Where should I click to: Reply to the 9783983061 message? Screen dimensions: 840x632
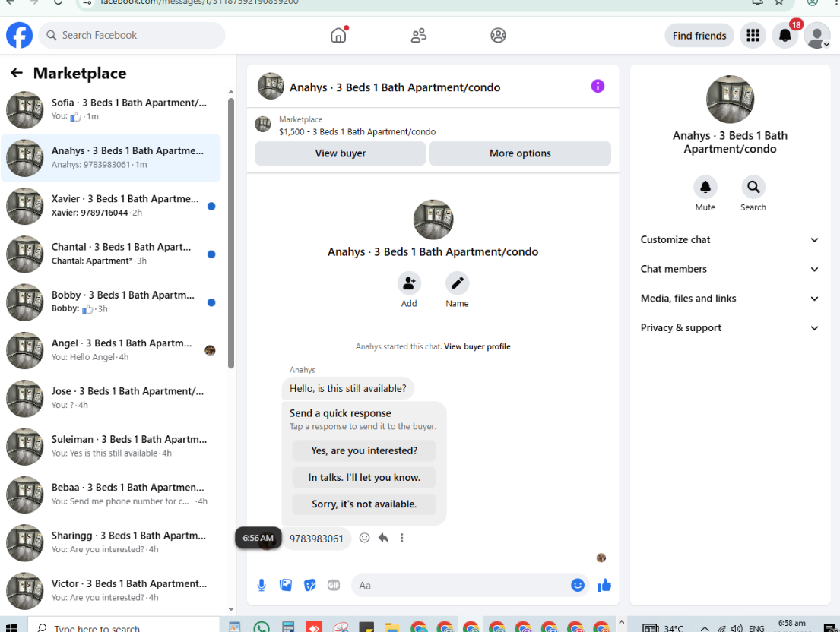383,538
